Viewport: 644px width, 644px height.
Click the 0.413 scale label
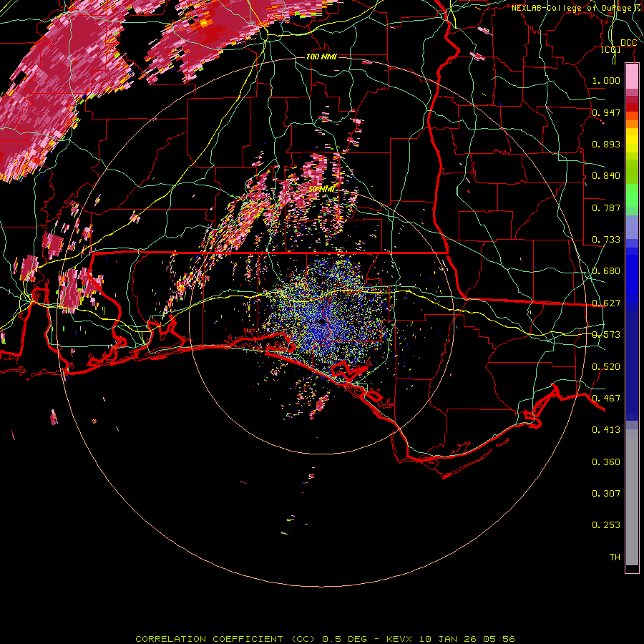click(x=606, y=430)
